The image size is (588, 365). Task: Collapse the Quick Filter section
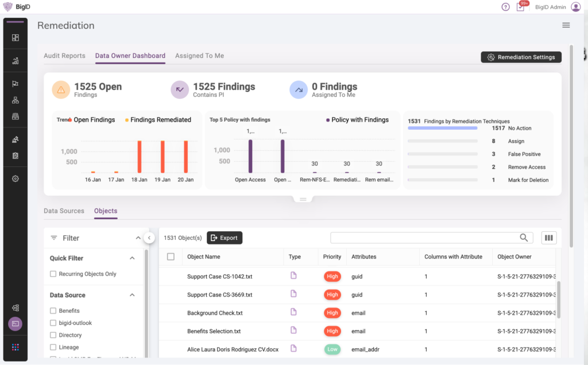click(x=132, y=258)
